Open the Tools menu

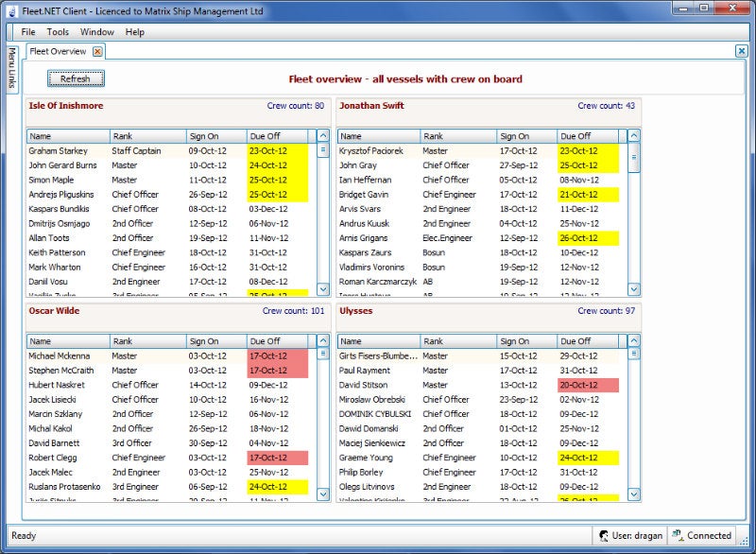tap(58, 32)
